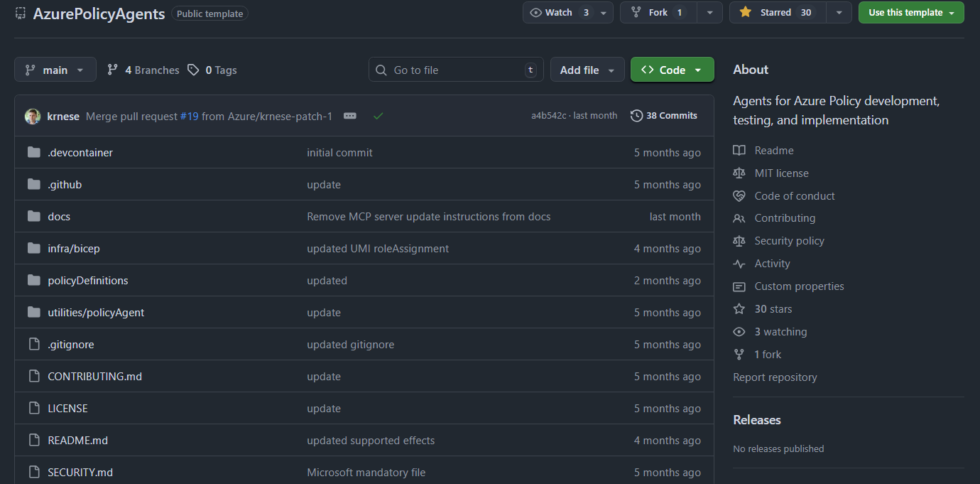Viewport: 980px width, 484px height.
Task: Open README.md file
Action: [77, 441]
